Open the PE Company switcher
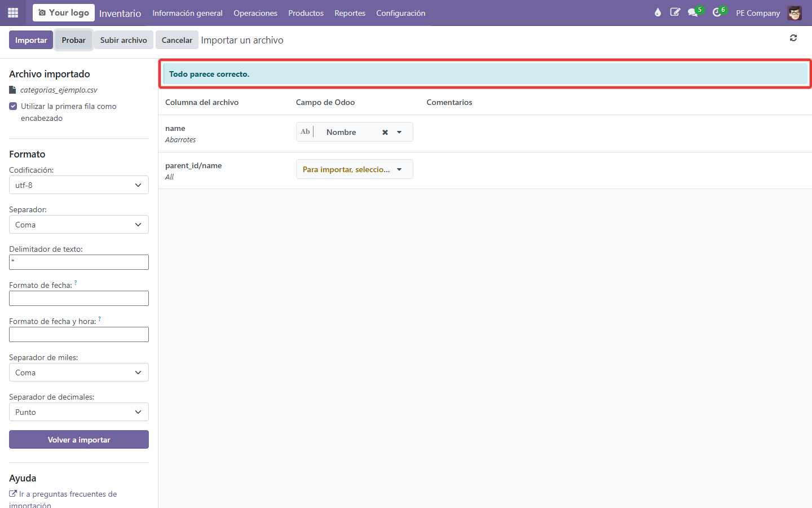The image size is (812, 508). [x=758, y=13]
